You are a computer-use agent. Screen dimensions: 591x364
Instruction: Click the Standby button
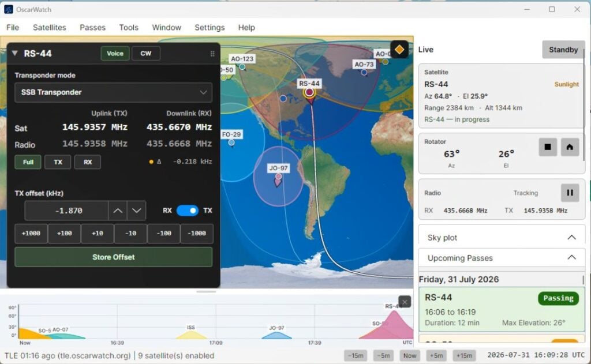[563, 50]
